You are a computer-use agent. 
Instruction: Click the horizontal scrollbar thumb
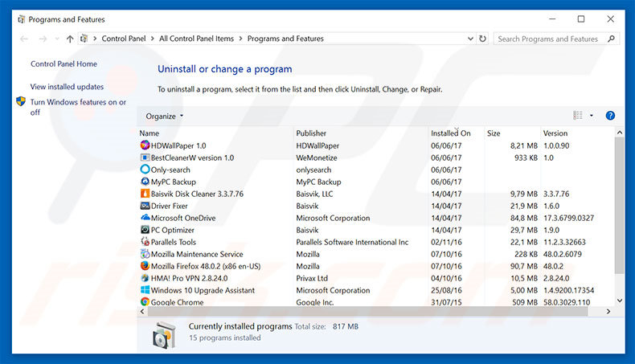click(x=367, y=311)
